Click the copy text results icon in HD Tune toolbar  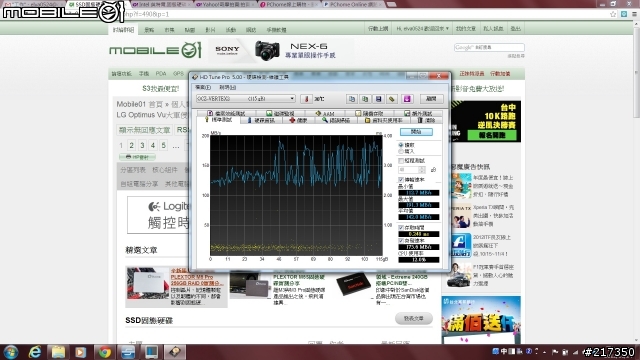pyautogui.click(x=352, y=99)
